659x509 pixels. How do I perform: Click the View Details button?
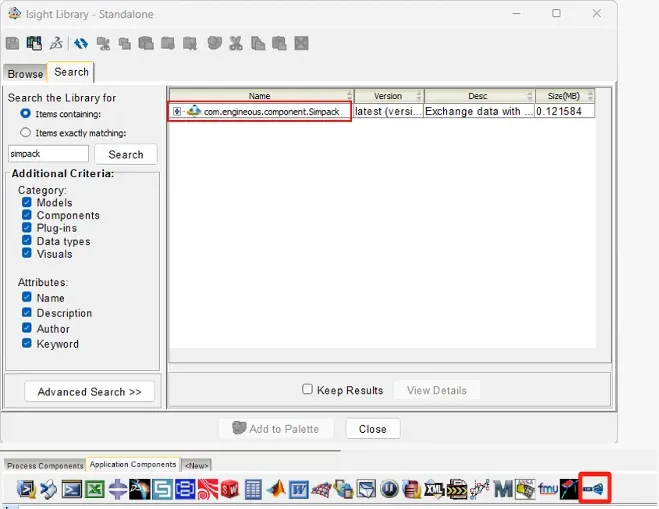437,390
